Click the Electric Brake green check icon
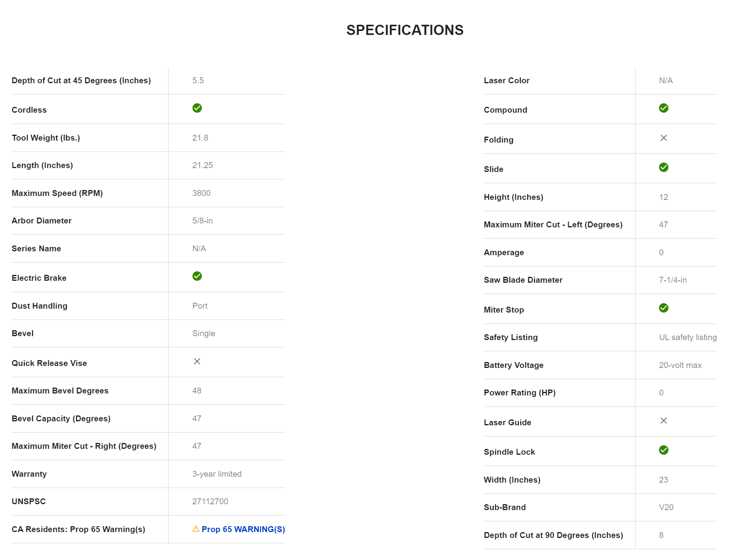This screenshot has height=558, width=756. pyautogui.click(x=197, y=276)
